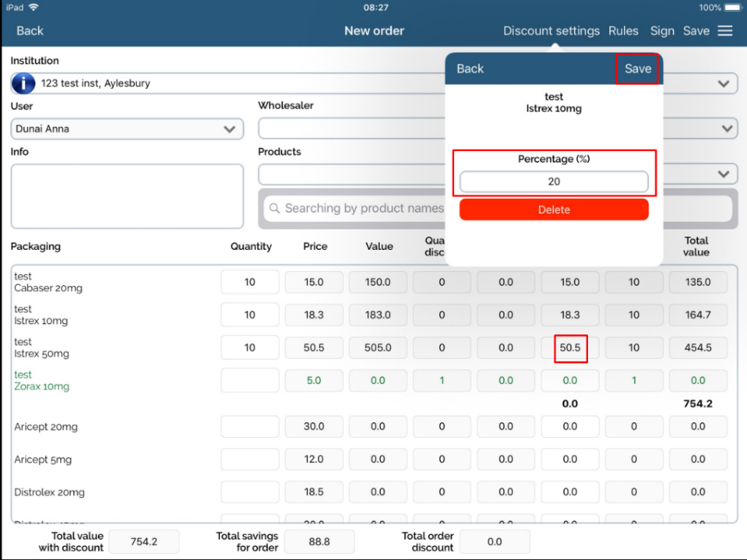Select the 50.5 discounted price for Istrex 50mg
This screenshot has width=747, height=560.
[570, 348]
